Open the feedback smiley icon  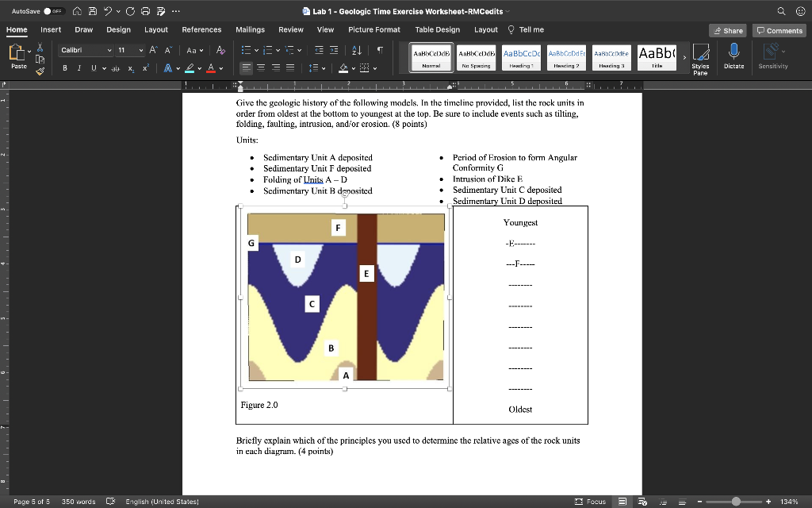point(800,11)
